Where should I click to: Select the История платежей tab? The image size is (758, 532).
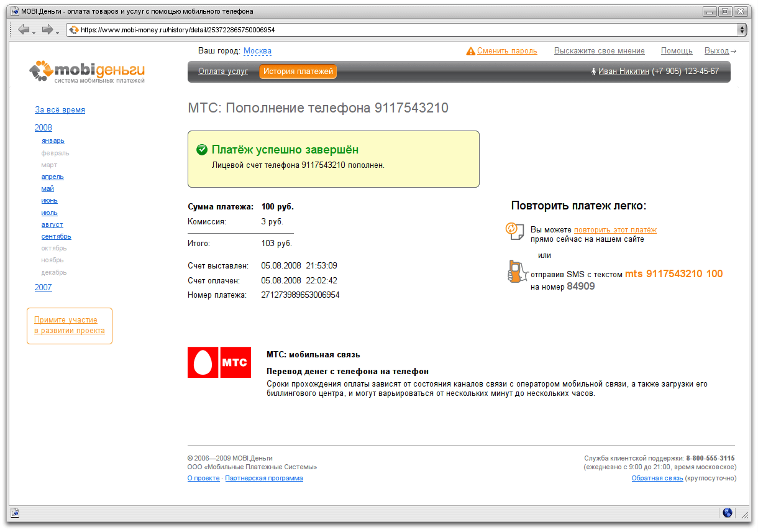click(x=298, y=71)
